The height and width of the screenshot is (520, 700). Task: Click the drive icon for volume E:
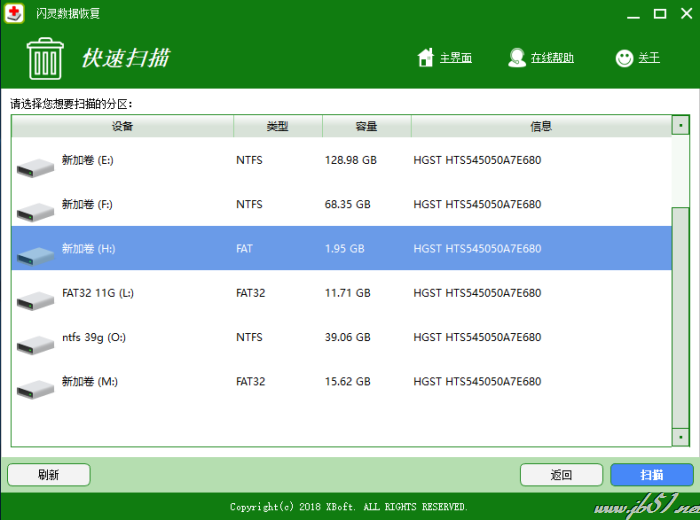[x=35, y=167]
